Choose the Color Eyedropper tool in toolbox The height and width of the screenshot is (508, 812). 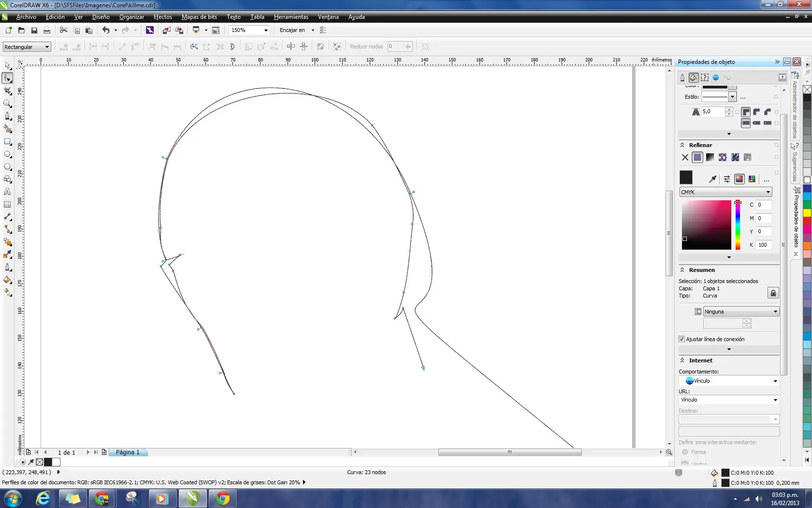(x=7, y=254)
